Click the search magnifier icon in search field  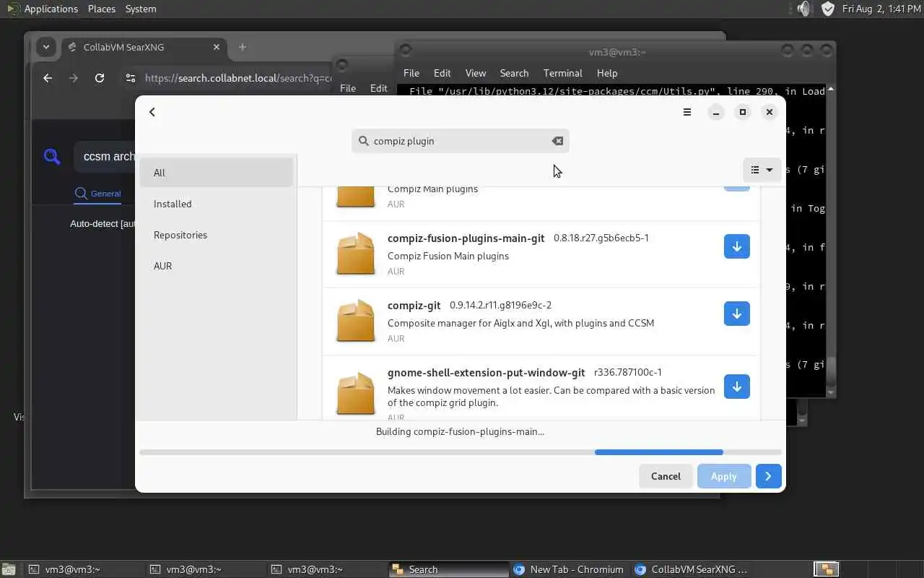coord(364,141)
